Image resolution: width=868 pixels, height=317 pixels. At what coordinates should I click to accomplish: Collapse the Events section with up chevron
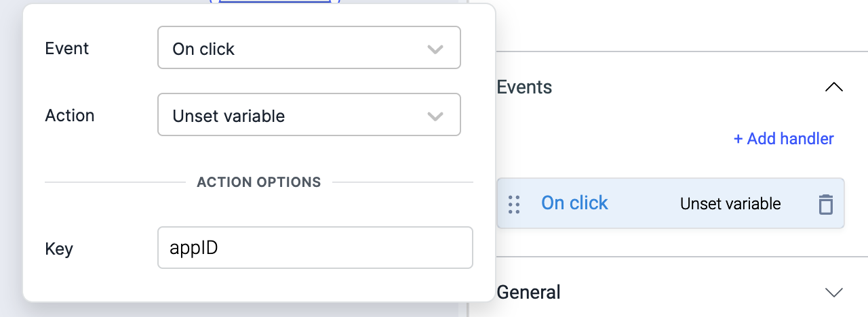(833, 87)
